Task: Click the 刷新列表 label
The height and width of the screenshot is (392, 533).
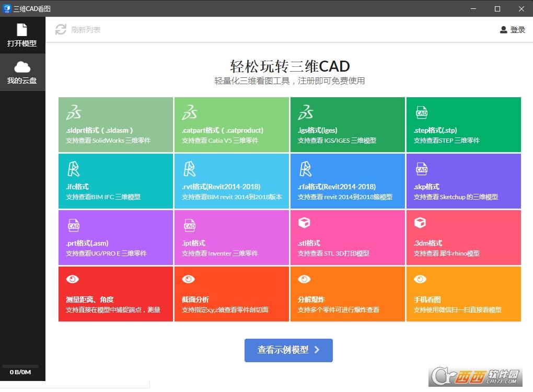Action: tap(86, 30)
